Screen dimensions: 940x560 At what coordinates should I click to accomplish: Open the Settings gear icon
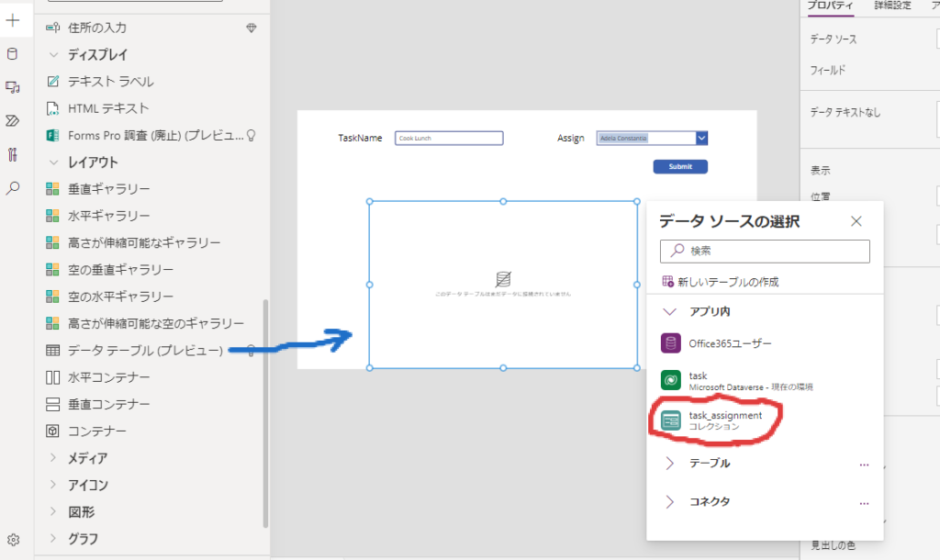coord(13,540)
